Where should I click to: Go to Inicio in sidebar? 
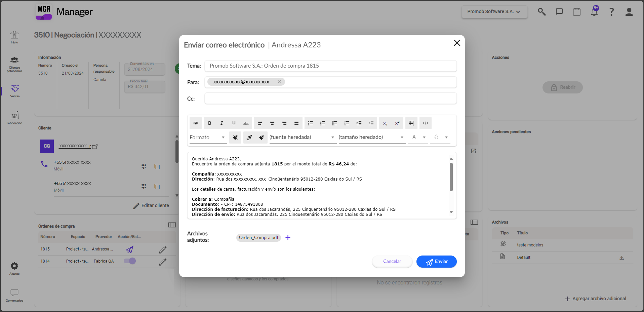tap(14, 37)
